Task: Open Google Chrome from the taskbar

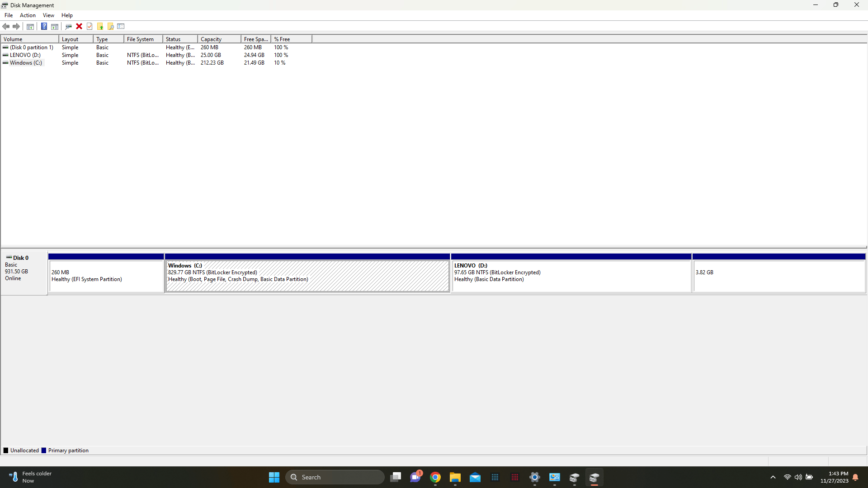Action: (x=435, y=477)
